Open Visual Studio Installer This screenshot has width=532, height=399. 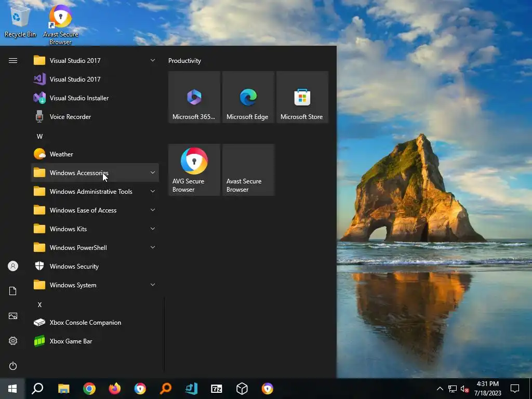click(x=95, y=98)
